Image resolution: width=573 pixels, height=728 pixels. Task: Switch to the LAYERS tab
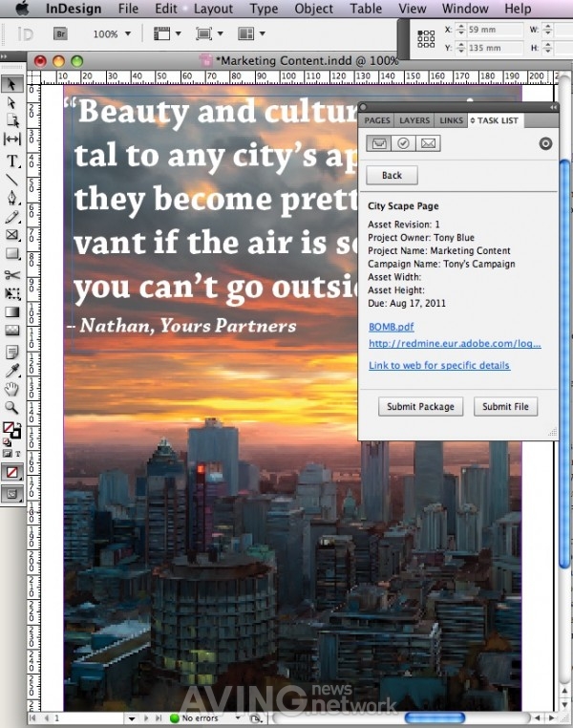[x=414, y=120]
